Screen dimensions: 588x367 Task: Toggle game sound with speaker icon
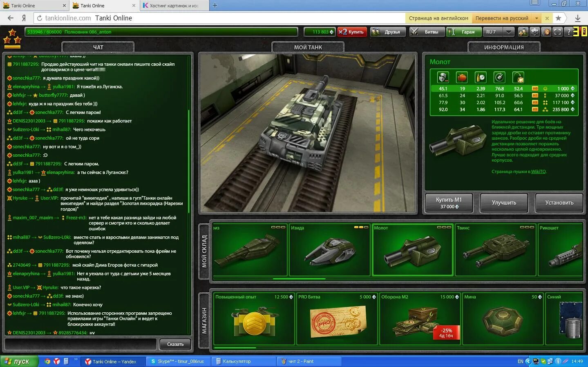546,32
